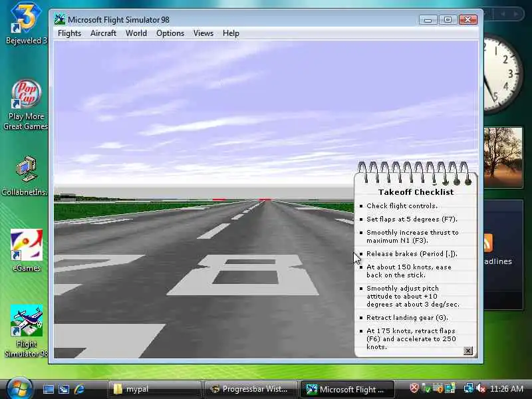Select the Bejeweled 3 desktop icon

[x=26, y=24]
